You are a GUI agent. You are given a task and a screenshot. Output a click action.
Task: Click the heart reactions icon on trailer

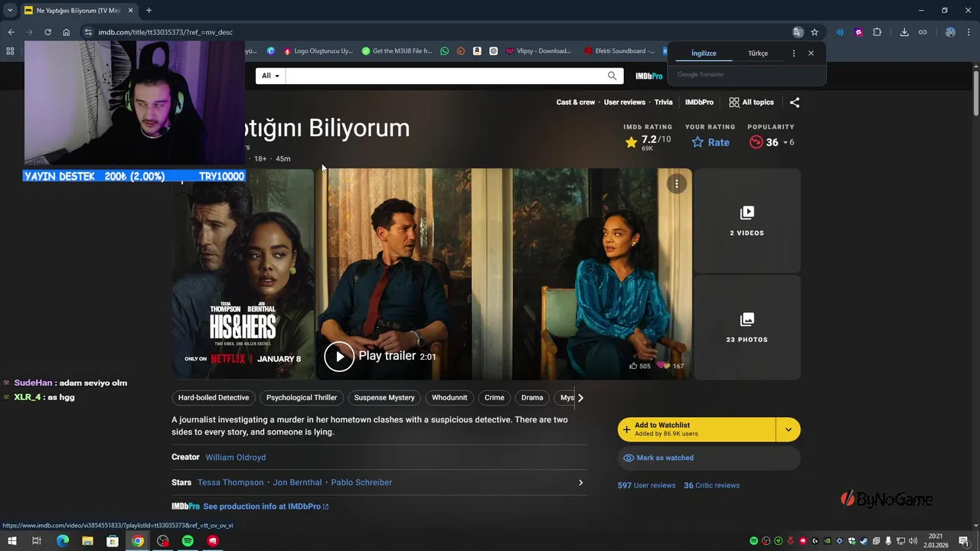664,366
